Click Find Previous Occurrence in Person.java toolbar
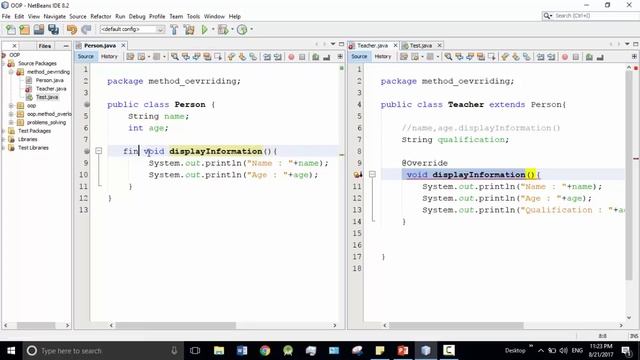Screen dimensions: 640x360 coord(186,57)
